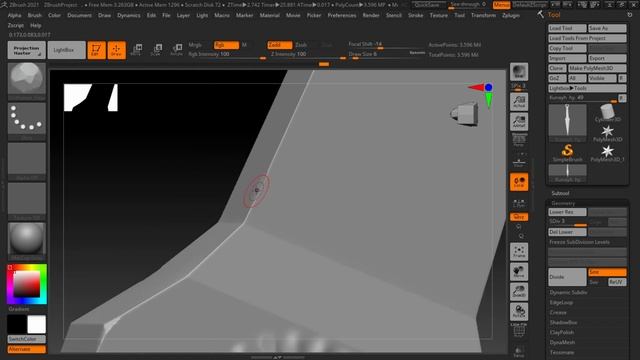Select the large dagger tool thumbnail
Screen dimensions: 640x360
point(567,121)
